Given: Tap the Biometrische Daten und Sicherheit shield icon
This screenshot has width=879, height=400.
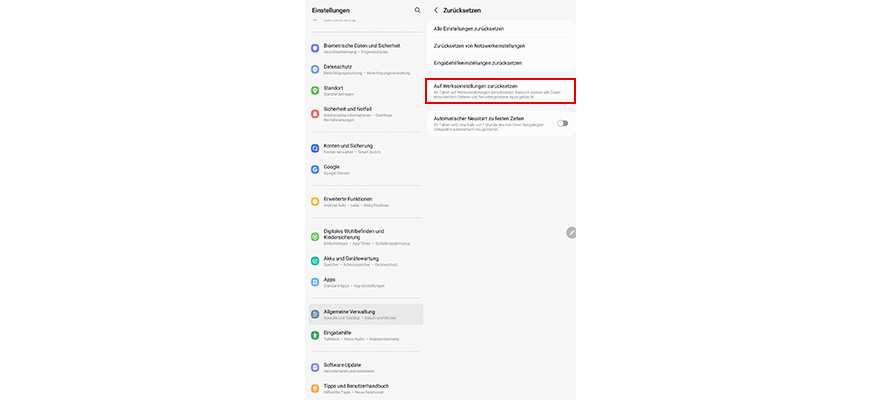Looking at the screenshot, I should (x=315, y=48).
